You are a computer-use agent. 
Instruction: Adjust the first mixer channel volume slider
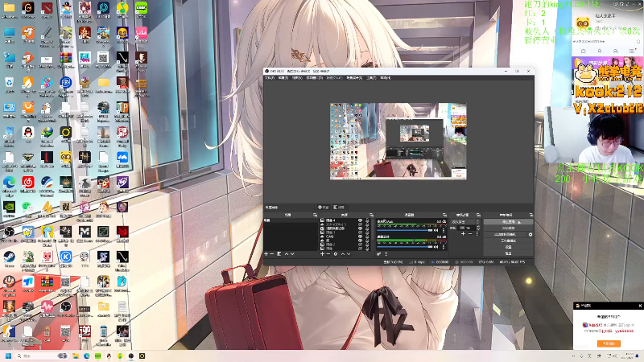(x=405, y=230)
